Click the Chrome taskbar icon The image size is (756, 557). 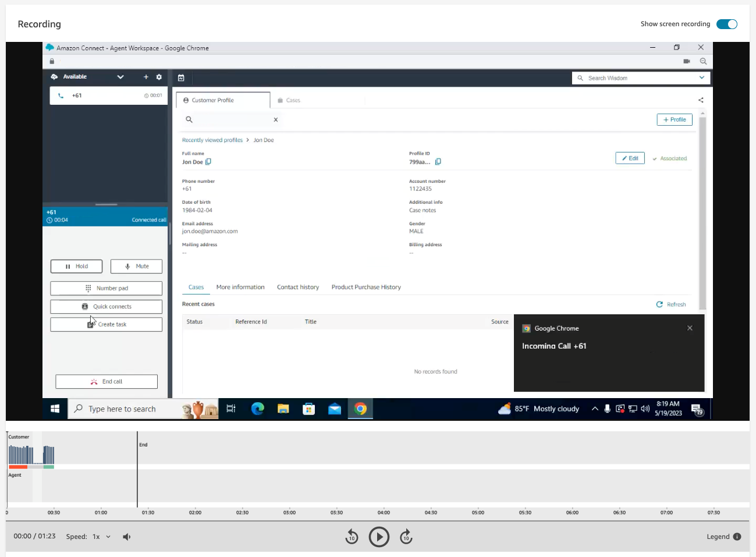360,409
